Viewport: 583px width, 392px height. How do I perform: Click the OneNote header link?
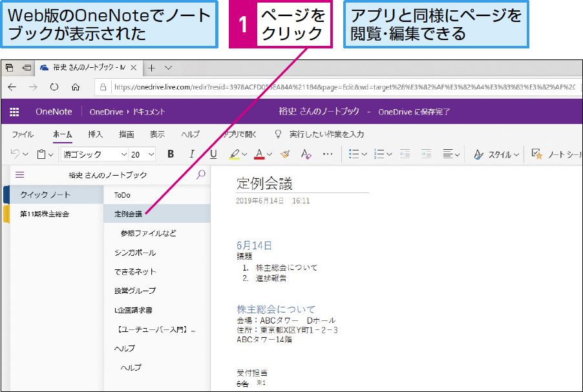click(54, 112)
